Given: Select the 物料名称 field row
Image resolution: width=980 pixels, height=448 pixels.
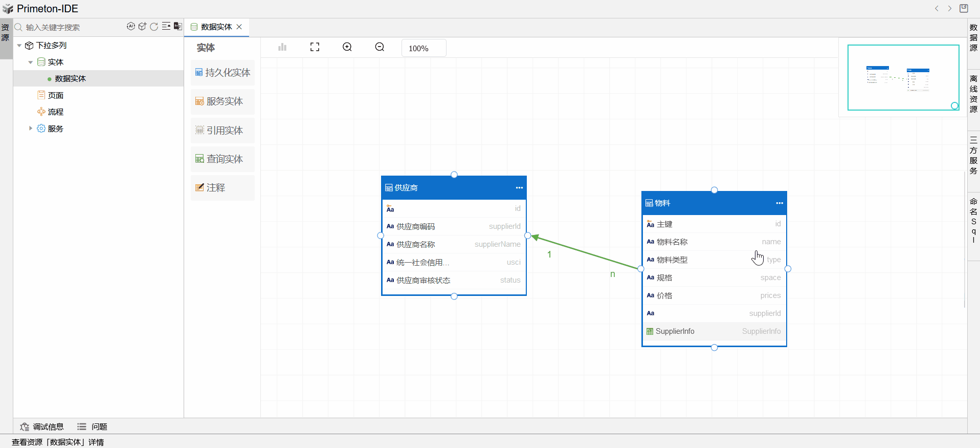Looking at the screenshot, I should pyautogui.click(x=714, y=242).
